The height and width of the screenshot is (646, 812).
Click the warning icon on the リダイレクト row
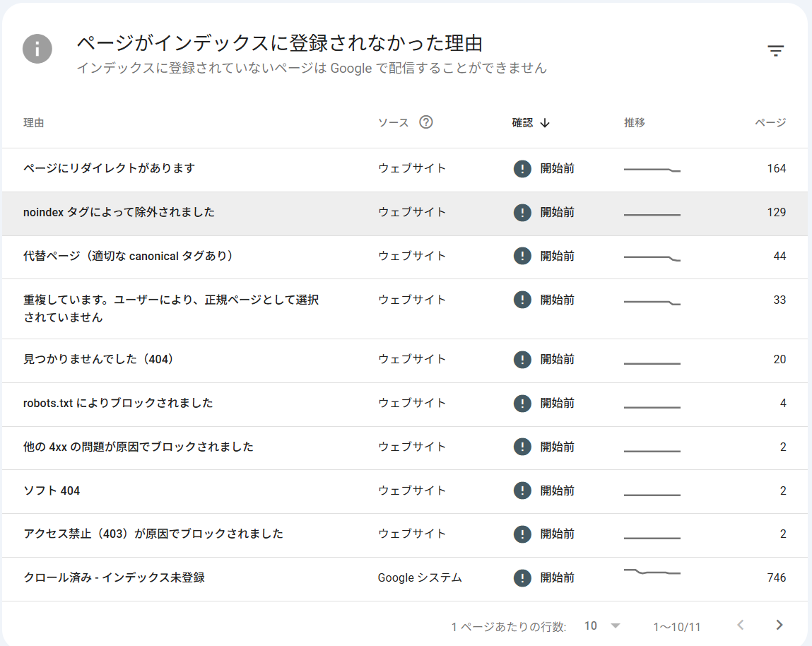coord(522,169)
